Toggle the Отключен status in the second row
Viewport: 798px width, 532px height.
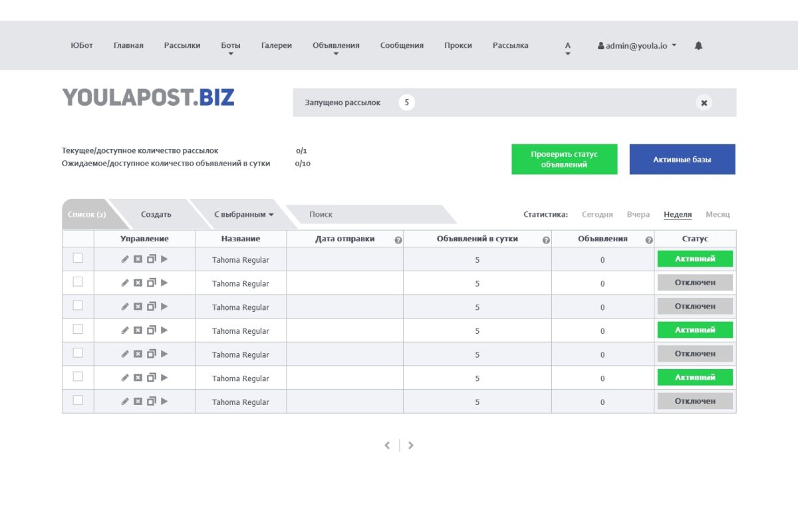coord(695,283)
